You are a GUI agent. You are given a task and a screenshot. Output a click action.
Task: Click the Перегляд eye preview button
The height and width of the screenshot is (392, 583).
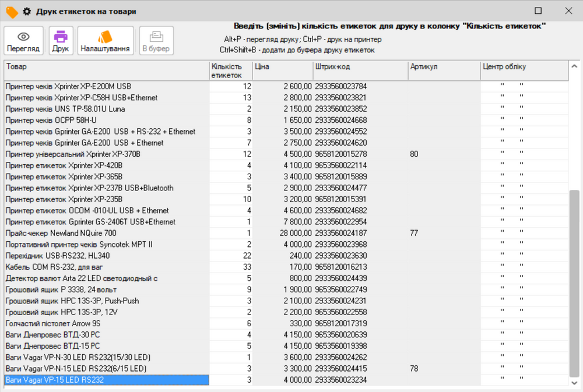coord(23,41)
